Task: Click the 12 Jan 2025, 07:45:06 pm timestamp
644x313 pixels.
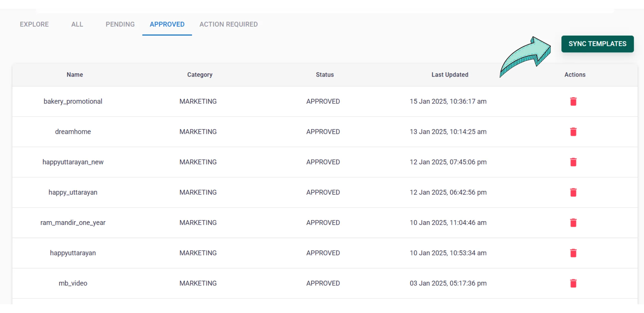Action: point(448,162)
